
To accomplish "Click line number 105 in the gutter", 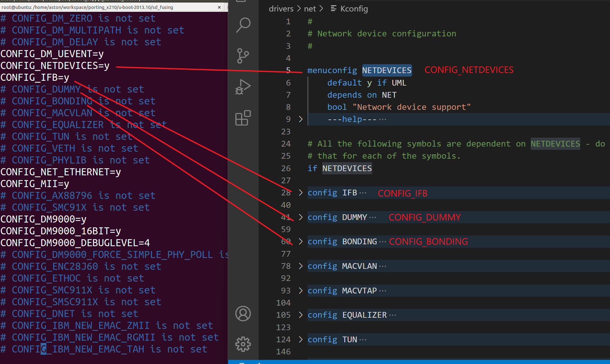I will tap(283, 315).
